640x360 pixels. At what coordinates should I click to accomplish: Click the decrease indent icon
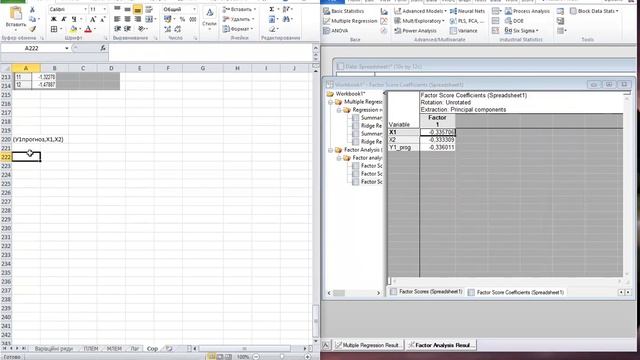(118, 29)
